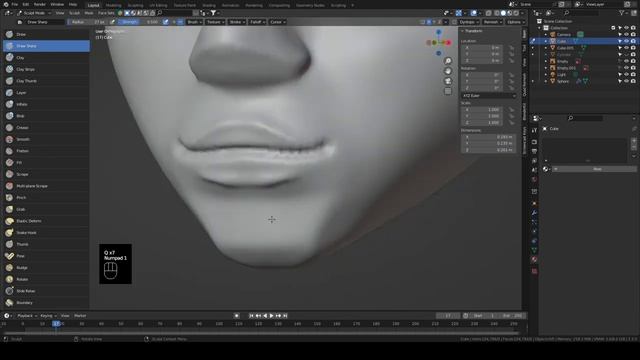Open the Cursor settings dropdown
Screen dimensions: 640x360
click(x=278, y=22)
